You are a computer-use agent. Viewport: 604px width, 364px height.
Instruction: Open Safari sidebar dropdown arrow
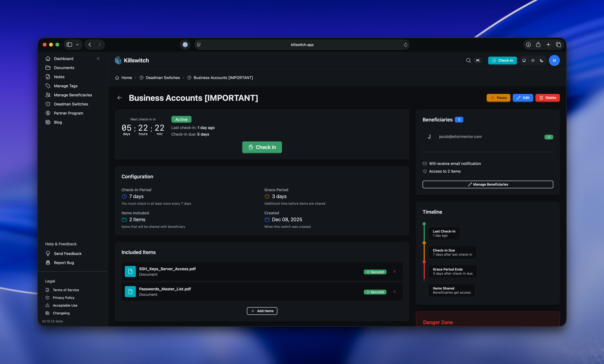77,45
